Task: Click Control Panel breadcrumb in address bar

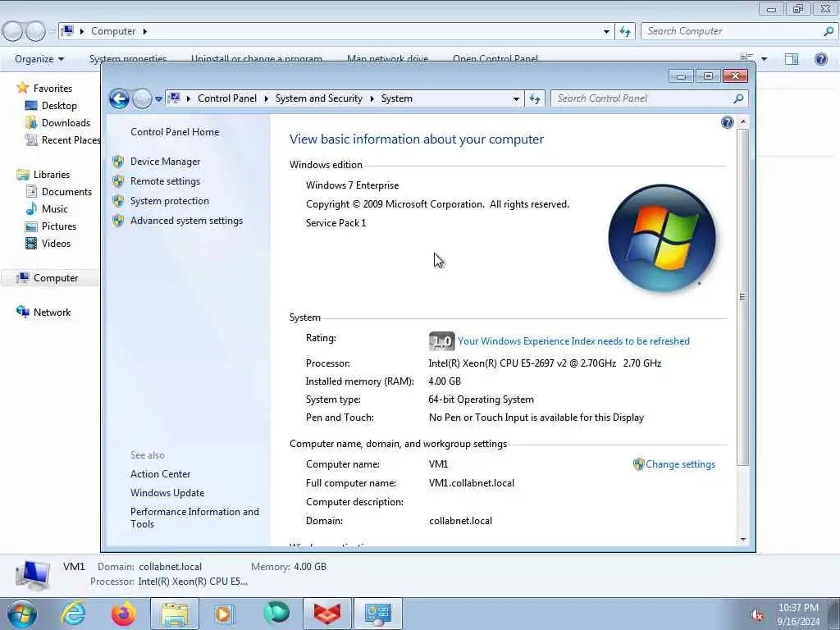Action: point(227,98)
